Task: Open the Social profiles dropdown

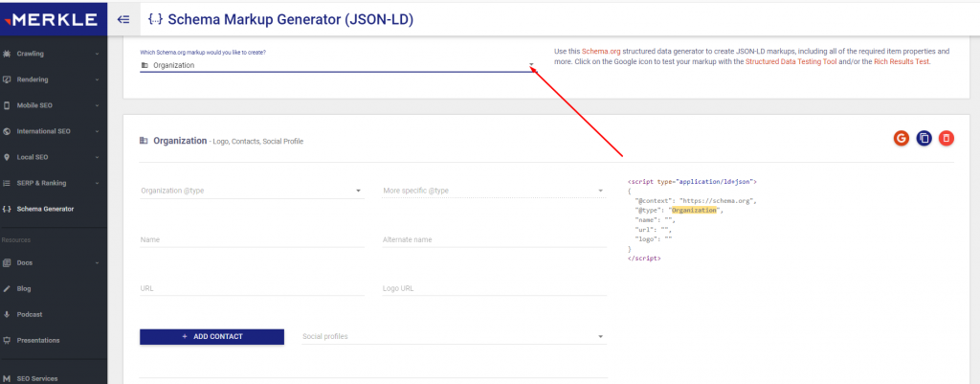Action: [455, 336]
